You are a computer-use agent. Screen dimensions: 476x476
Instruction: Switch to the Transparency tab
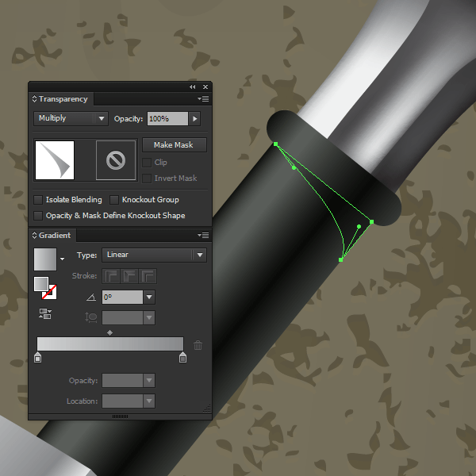pyautogui.click(x=63, y=99)
